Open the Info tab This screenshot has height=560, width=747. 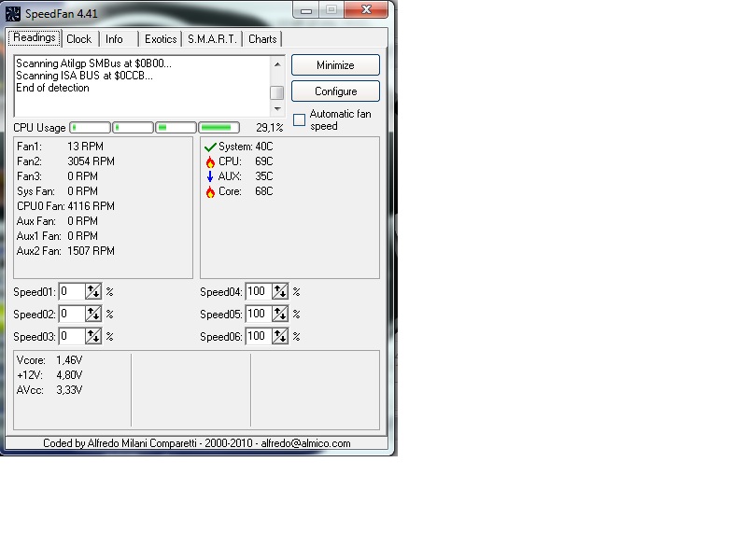[x=114, y=39]
